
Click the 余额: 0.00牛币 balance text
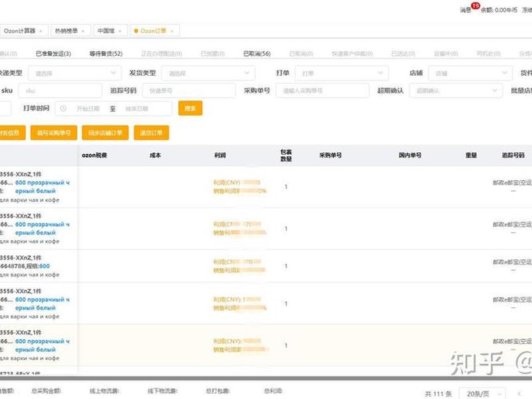click(x=499, y=10)
